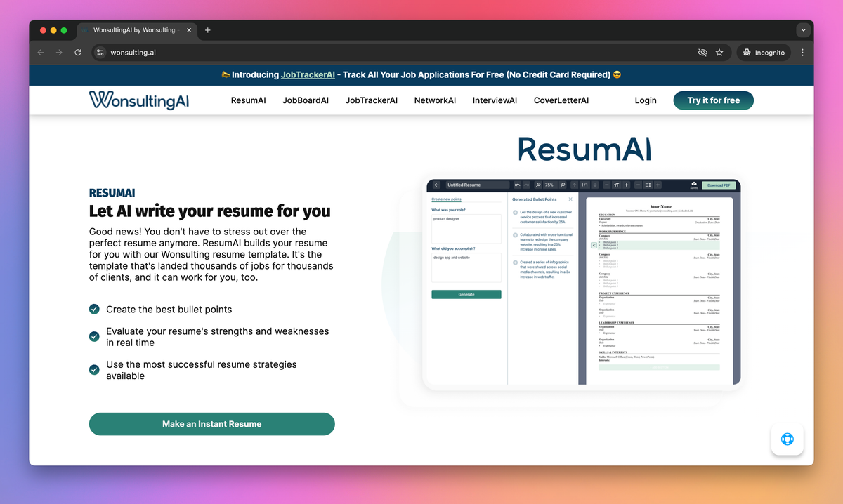Click the Try it for free button
The height and width of the screenshot is (504, 843).
tap(714, 100)
